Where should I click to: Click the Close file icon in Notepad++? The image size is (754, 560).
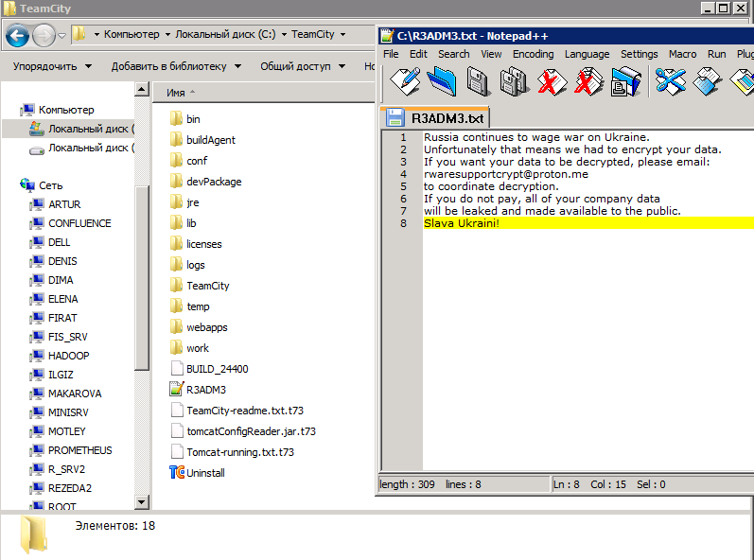tap(552, 81)
